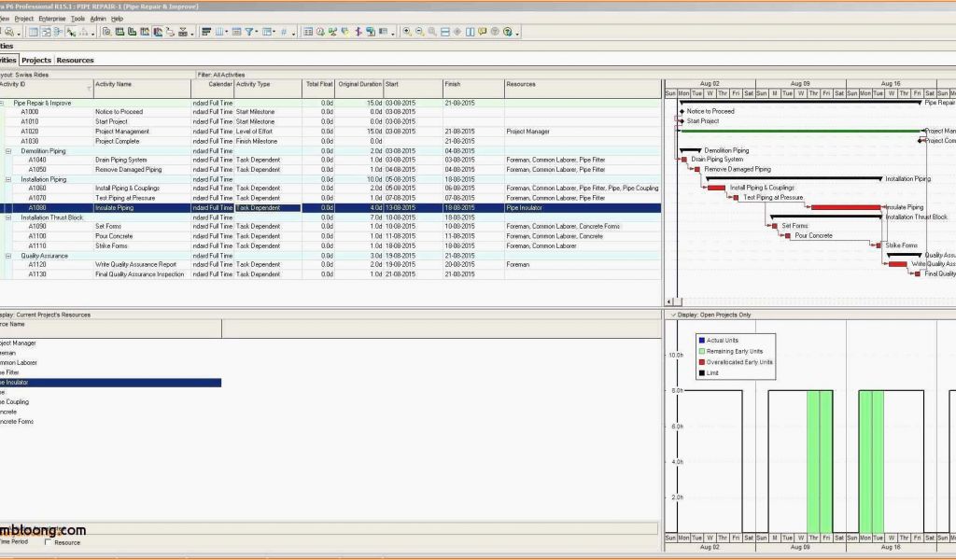Screen dimensions: 956x560
Task: Click the Original Duration column header
Action: [358, 89]
